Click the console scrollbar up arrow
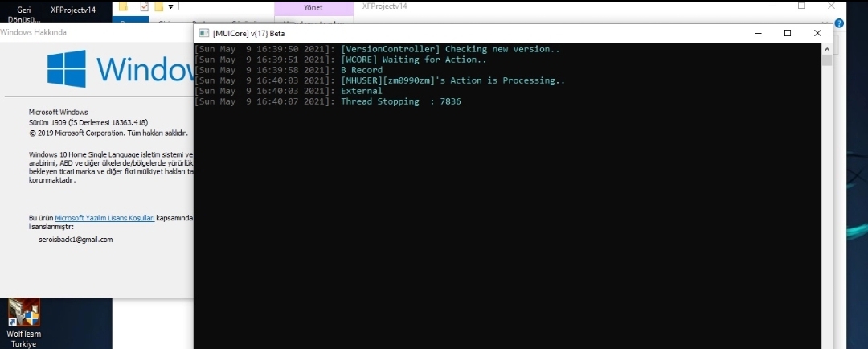This screenshot has height=349, width=868. pos(827,49)
